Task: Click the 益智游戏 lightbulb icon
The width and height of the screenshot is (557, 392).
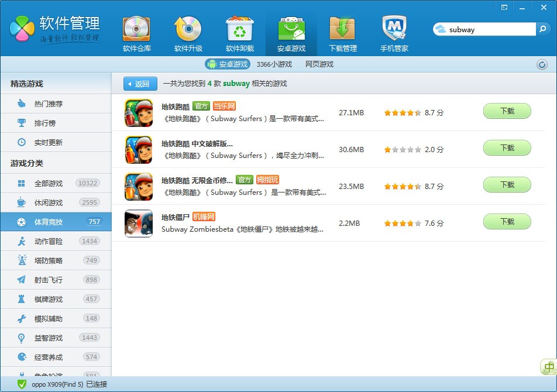Action: tap(21, 338)
